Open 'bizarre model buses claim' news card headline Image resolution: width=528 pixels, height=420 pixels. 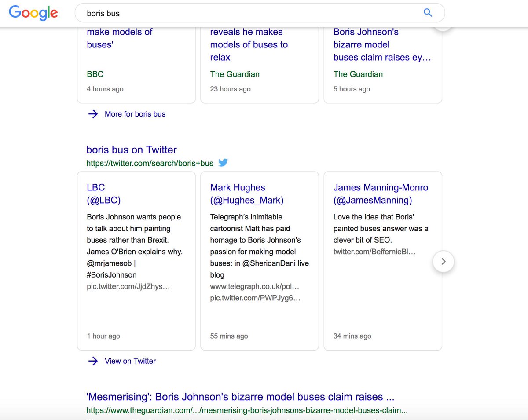[382, 44]
